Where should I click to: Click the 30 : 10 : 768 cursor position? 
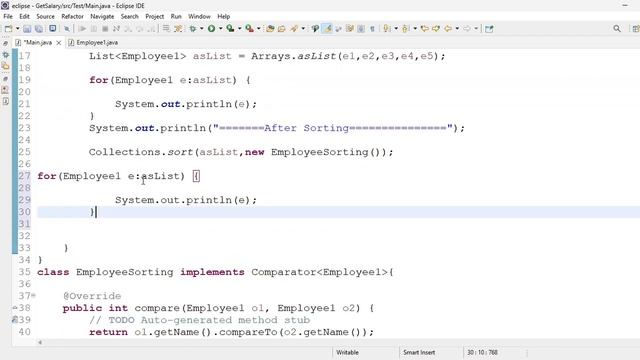click(x=482, y=352)
